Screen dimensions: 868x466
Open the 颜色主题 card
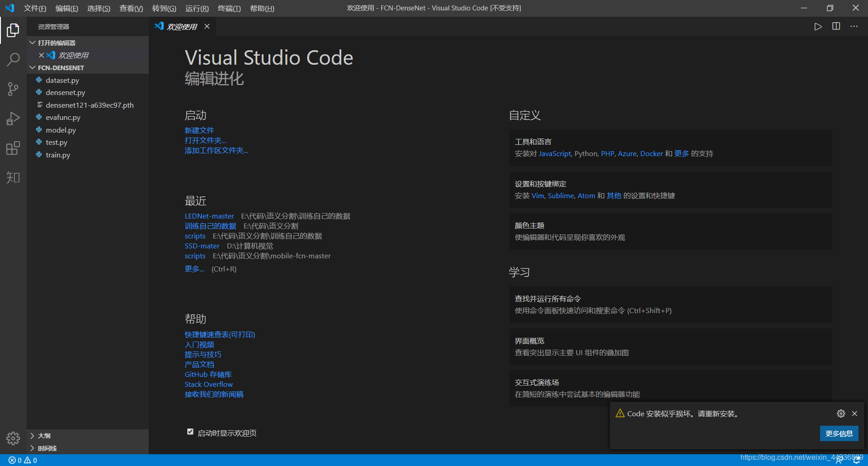(x=670, y=232)
